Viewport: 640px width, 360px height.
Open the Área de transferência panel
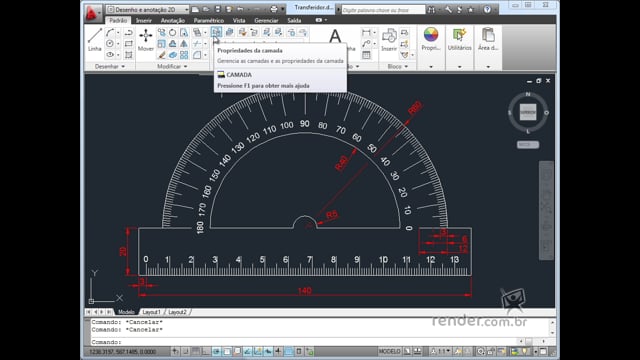click(488, 40)
